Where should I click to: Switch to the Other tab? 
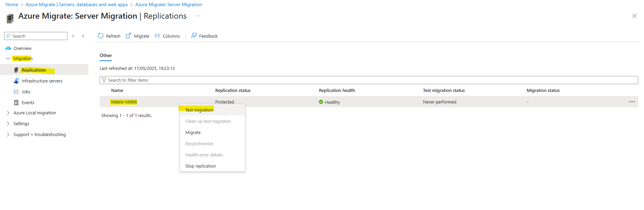click(x=106, y=55)
